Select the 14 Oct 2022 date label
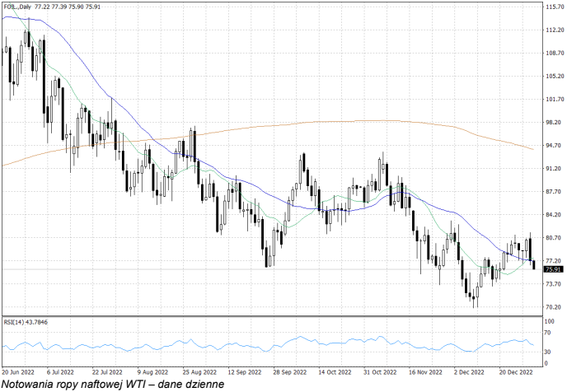Screen dimensions: 567x392 coord(332,371)
